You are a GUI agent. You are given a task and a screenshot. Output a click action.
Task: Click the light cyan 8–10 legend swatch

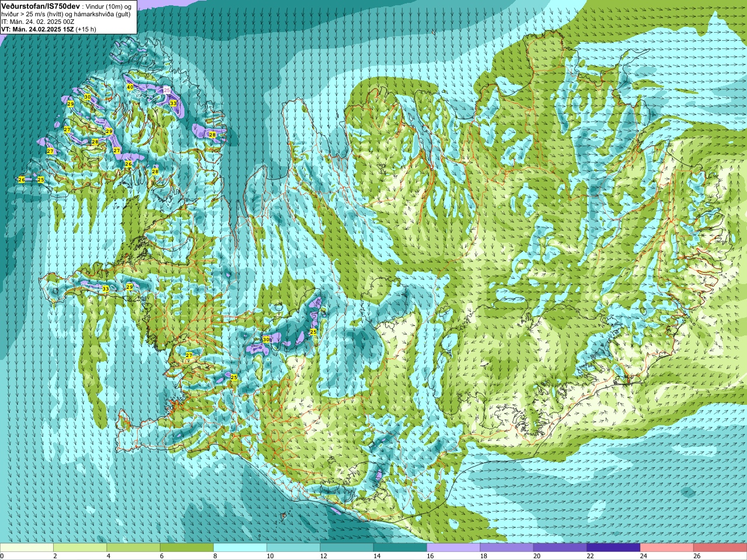coord(240,547)
